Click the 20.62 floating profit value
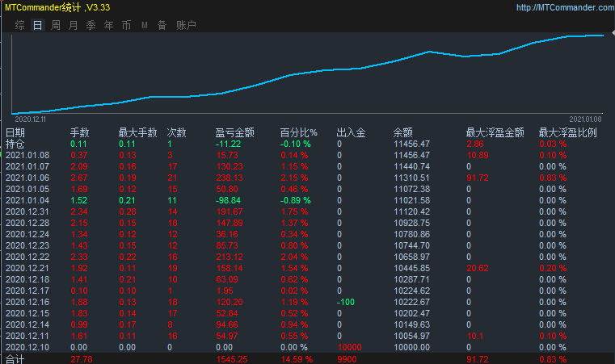This screenshot has height=364, width=615. click(478, 269)
